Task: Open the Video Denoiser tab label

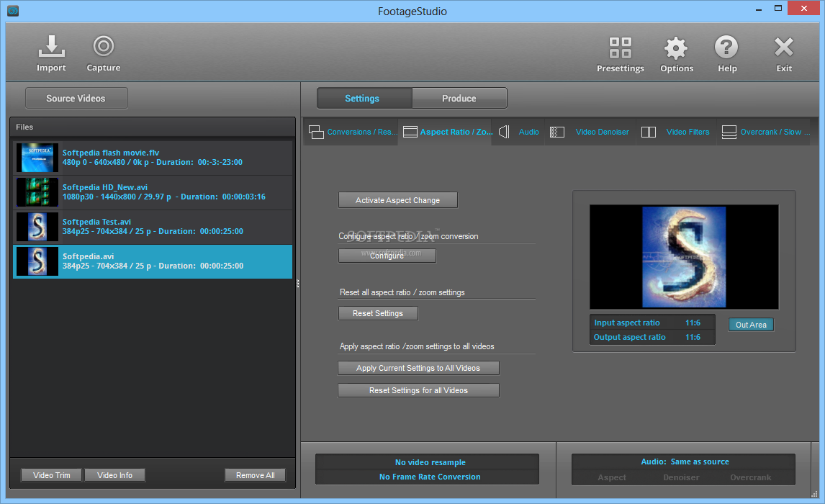Action: pos(603,132)
